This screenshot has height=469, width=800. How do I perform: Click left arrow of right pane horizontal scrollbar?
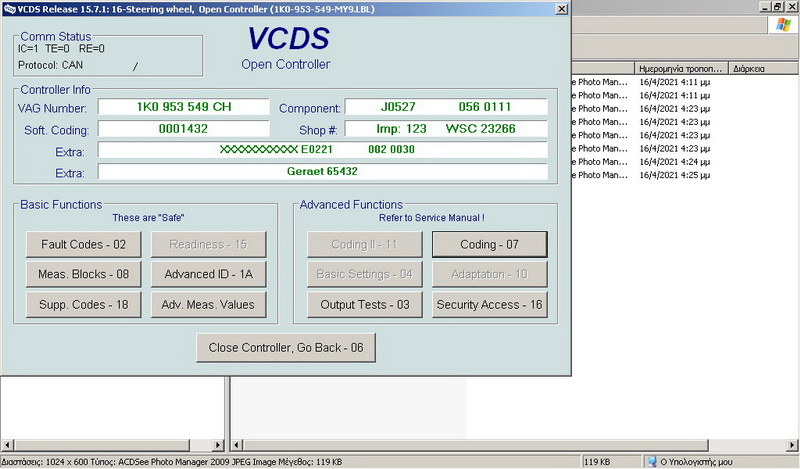tap(237, 445)
